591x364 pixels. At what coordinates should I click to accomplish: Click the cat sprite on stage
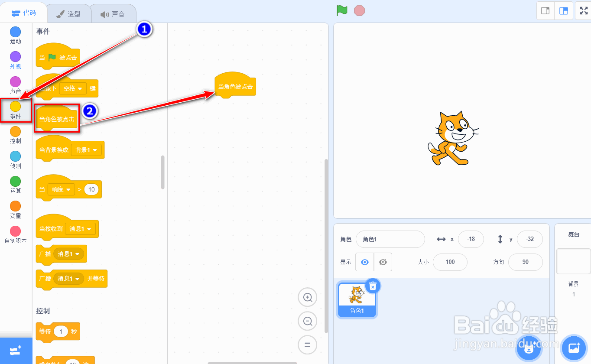[x=453, y=138]
